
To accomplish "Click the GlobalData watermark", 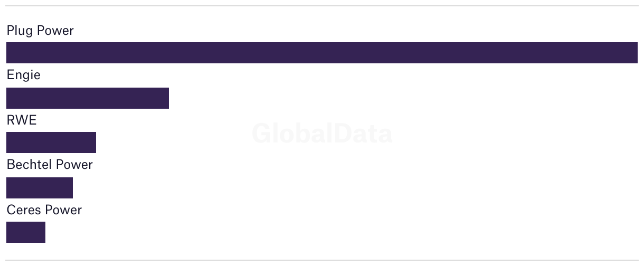I will [322, 134].
